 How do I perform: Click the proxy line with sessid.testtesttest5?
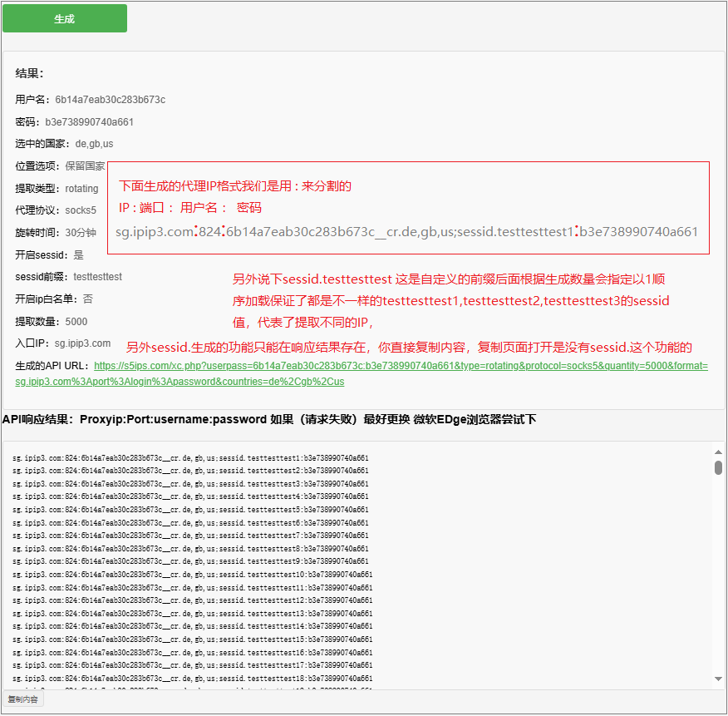[x=190, y=510]
